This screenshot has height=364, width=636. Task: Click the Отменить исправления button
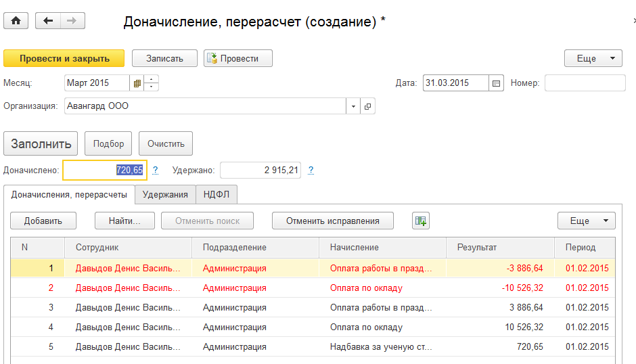(x=334, y=221)
